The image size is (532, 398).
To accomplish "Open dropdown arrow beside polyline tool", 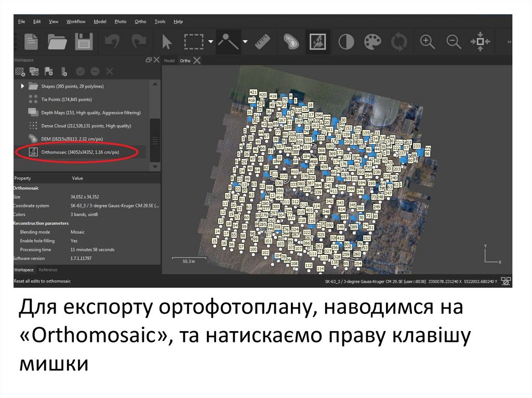I will coord(245,42).
